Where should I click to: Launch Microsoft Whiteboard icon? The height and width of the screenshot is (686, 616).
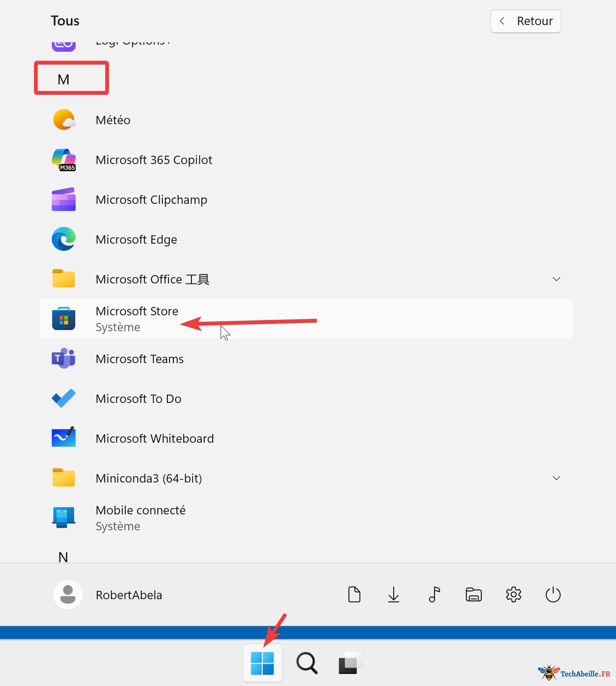pos(64,437)
